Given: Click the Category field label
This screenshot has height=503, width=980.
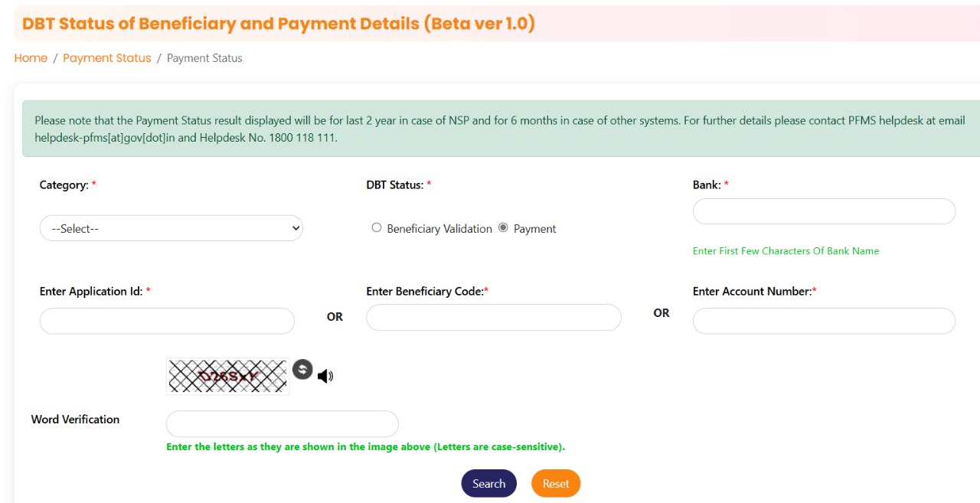Looking at the screenshot, I should point(64,185).
